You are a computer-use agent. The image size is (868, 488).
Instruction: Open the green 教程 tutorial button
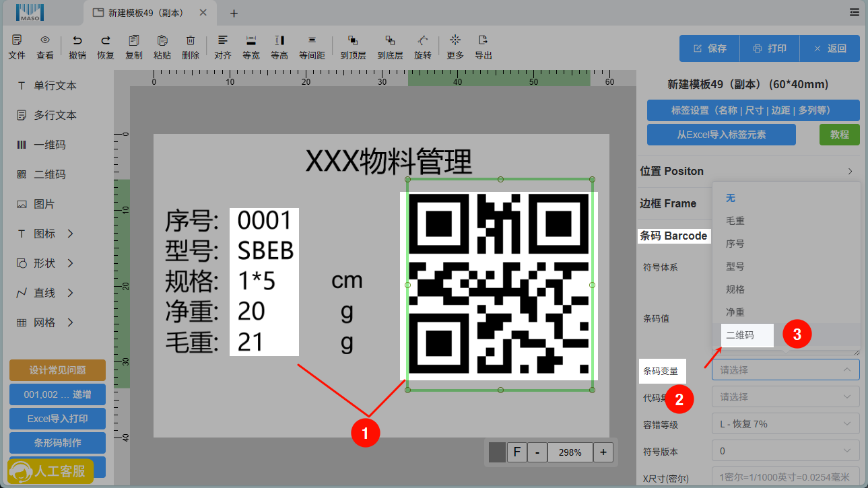tap(840, 135)
